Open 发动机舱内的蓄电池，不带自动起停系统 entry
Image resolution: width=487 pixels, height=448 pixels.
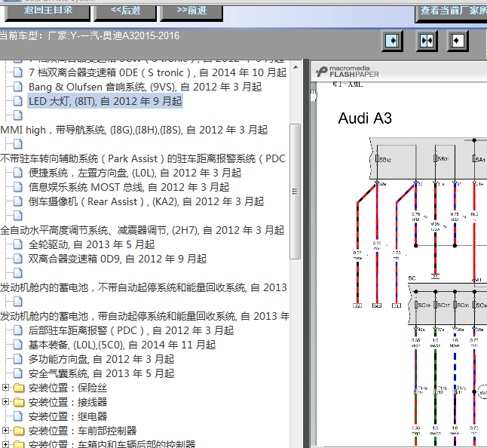[x=143, y=287]
